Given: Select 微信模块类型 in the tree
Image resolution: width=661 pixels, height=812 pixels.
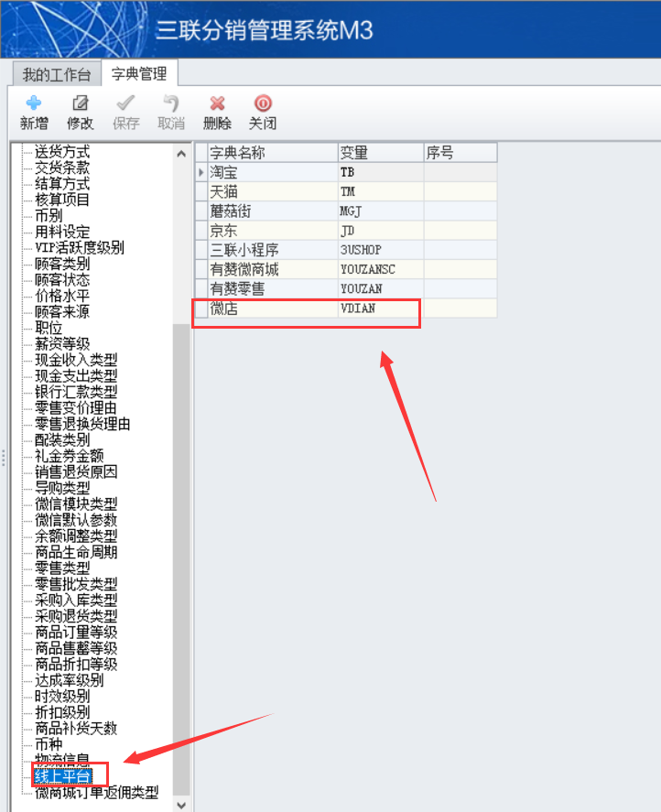Looking at the screenshot, I should pyautogui.click(x=76, y=503).
